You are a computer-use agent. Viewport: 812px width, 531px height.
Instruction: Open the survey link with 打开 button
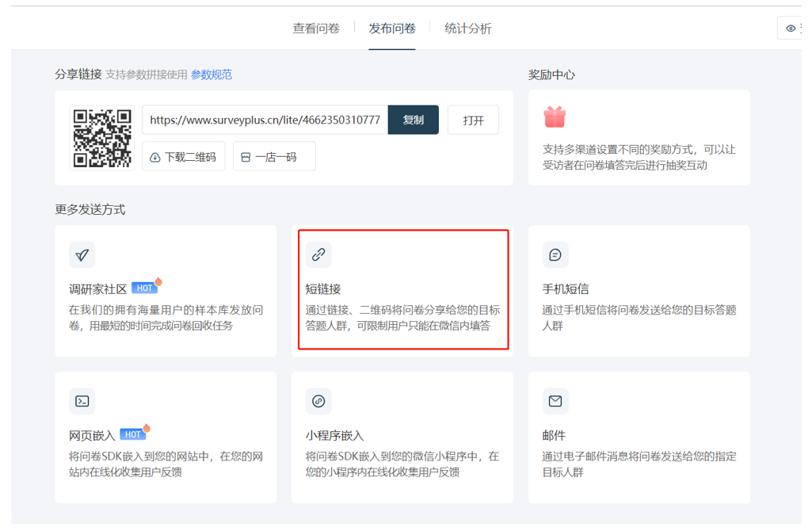tap(473, 120)
